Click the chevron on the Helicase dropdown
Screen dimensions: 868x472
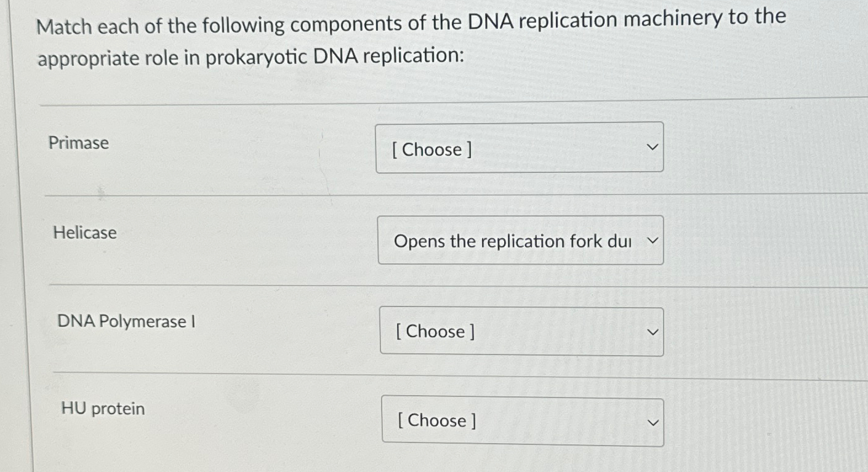tap(653, 240)
